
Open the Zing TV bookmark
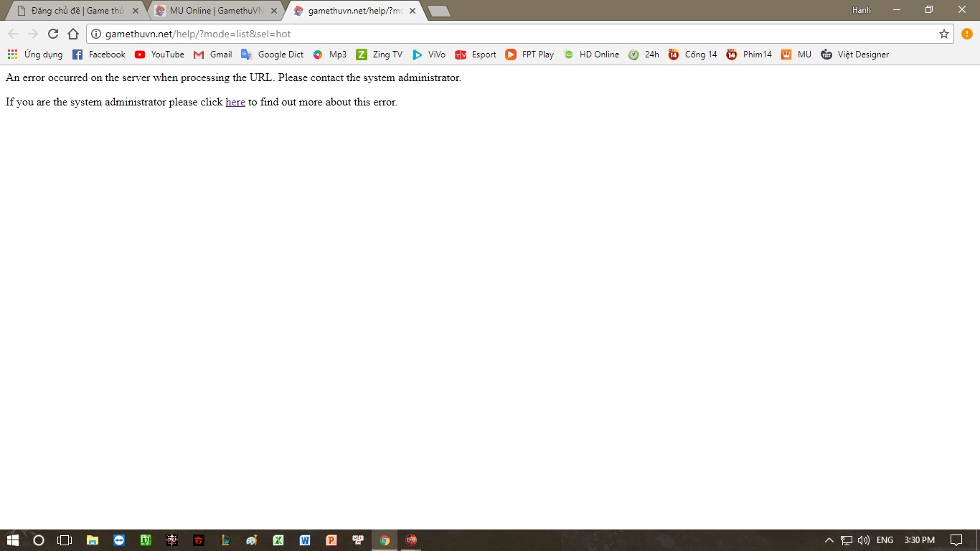(x=380, y=55)
